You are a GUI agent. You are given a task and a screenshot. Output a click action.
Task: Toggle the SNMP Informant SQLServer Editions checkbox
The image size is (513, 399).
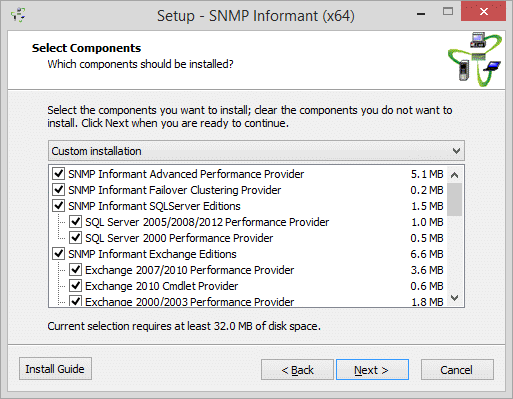59,206
